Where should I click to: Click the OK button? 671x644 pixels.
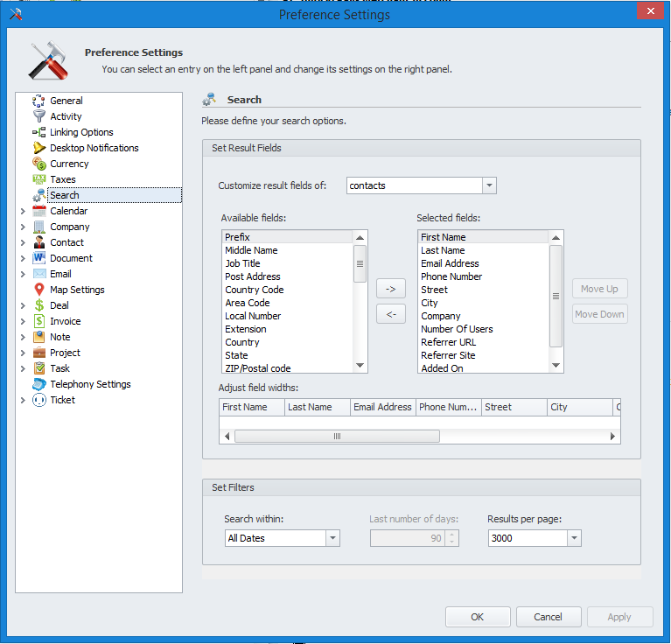pos(478,617)
